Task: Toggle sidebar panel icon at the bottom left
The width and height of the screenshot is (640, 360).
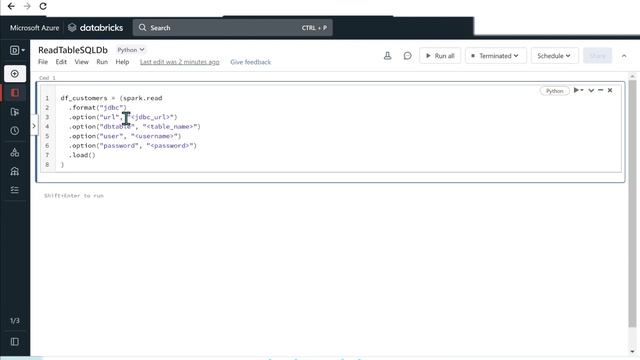Action: 15,342
